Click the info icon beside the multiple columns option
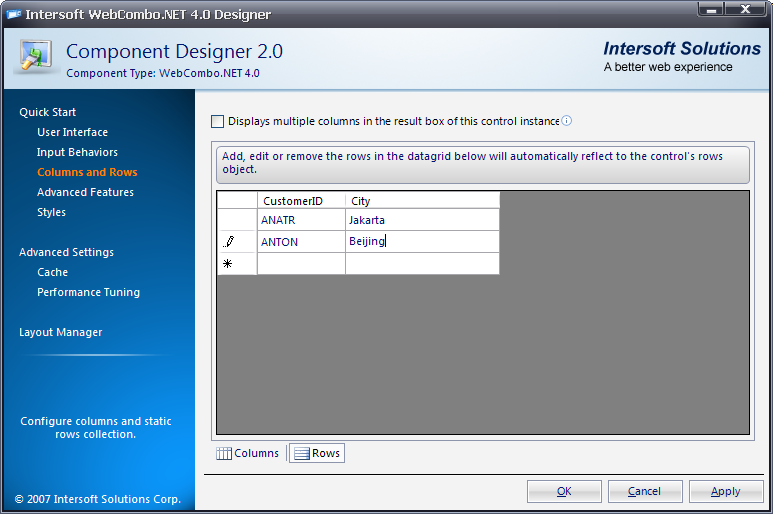 point(566,121)
